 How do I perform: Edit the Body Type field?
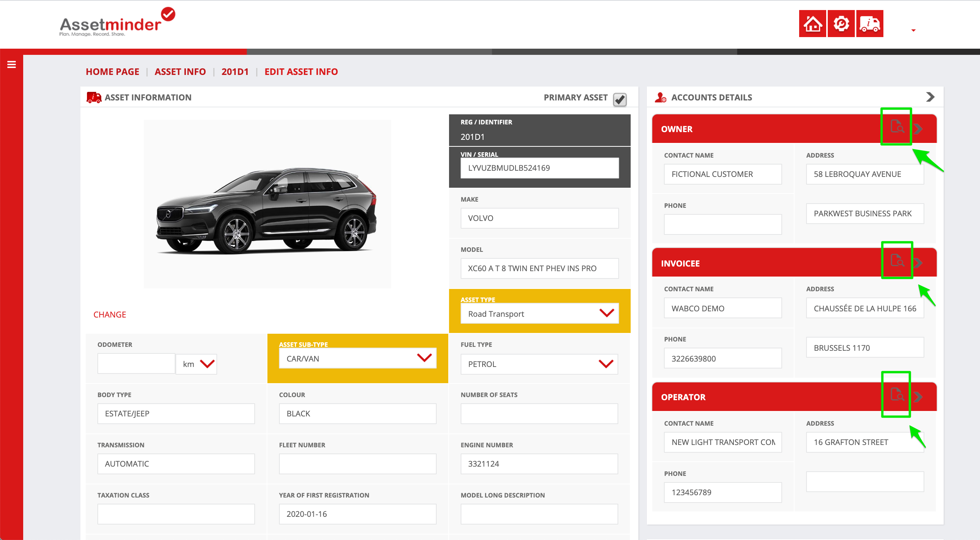pyautogui.click(x=176, y=413)
